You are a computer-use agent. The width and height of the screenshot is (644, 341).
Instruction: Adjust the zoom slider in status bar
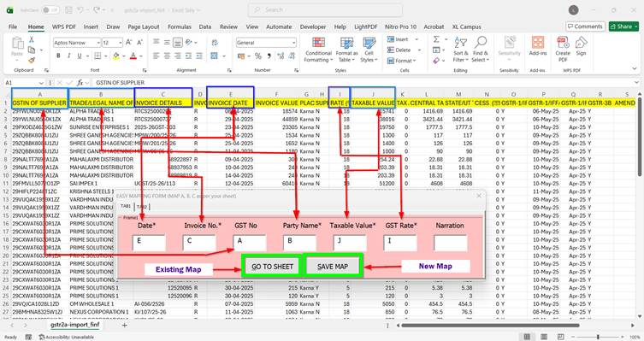point(598,337)
